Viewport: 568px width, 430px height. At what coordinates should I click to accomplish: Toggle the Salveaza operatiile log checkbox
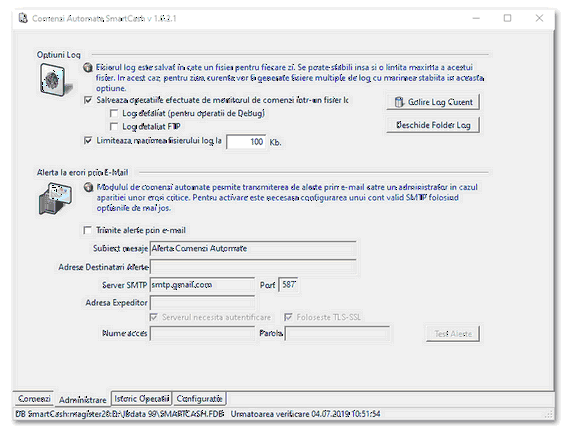[x=88, y=100]
